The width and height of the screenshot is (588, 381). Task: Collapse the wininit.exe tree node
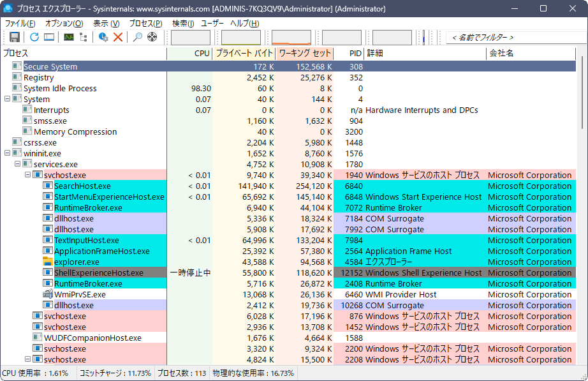point(7,153)
